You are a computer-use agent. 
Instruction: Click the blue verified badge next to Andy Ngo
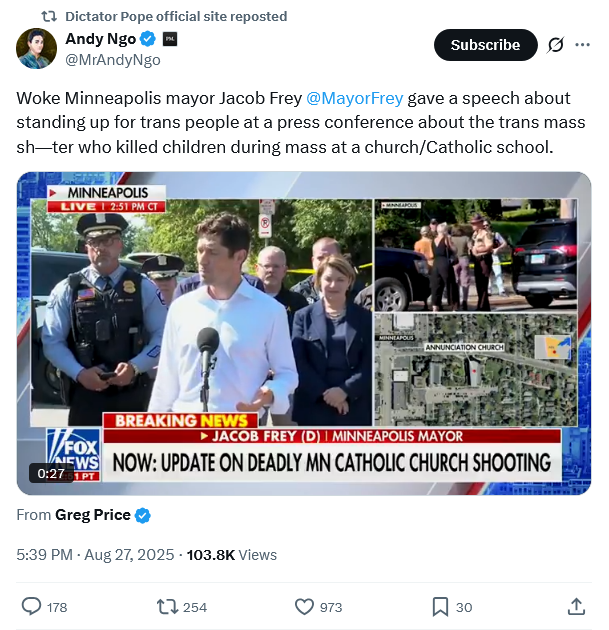click(147, 39)
